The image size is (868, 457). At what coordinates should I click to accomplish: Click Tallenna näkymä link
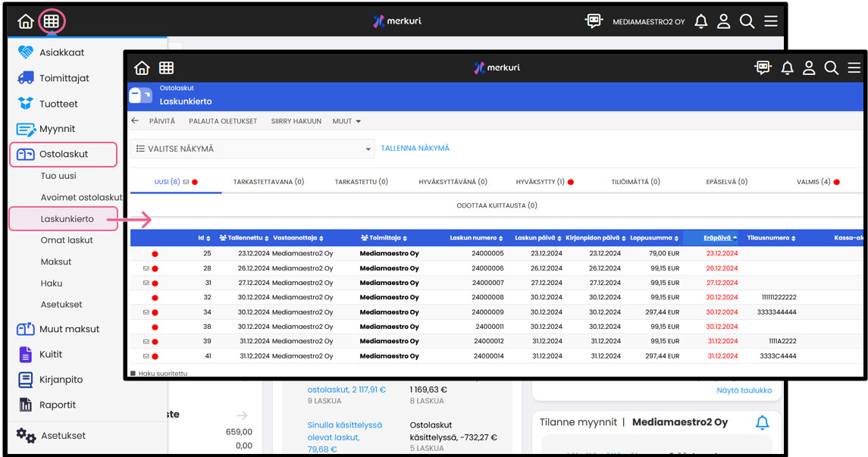(415, 149)
